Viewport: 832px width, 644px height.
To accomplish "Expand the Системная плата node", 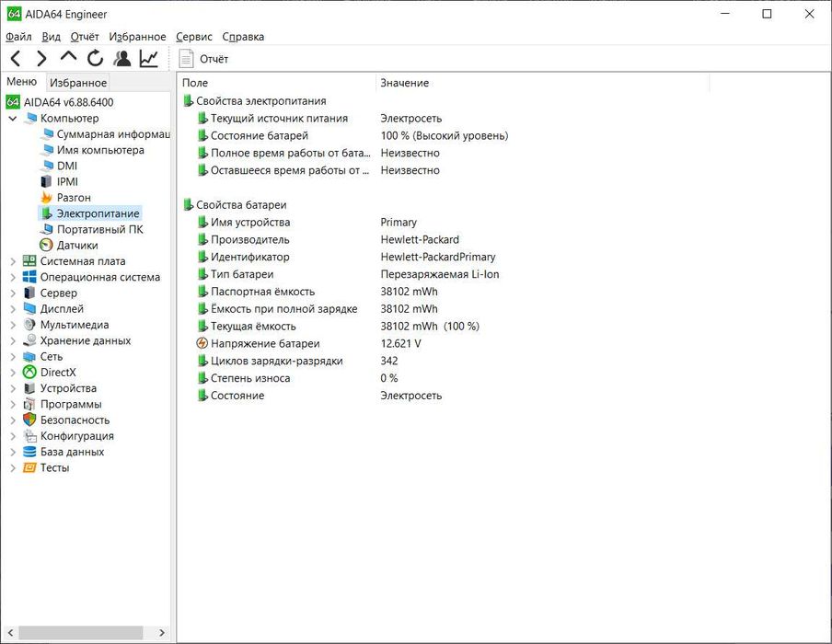I will click(13, 261).
